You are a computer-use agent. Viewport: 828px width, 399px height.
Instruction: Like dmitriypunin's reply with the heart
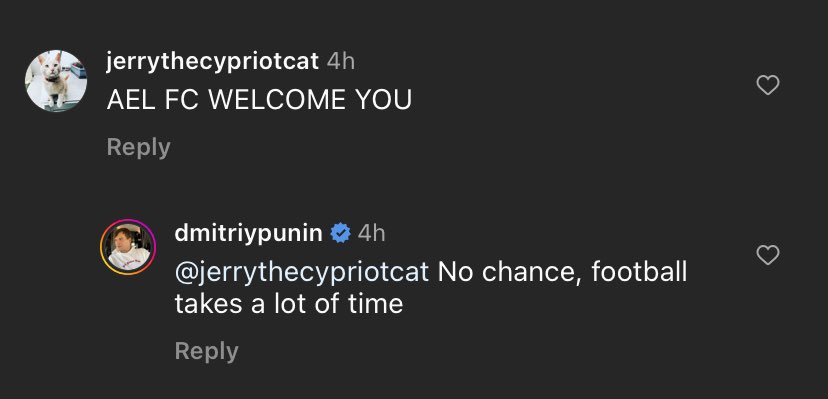(x=768, y=255)
